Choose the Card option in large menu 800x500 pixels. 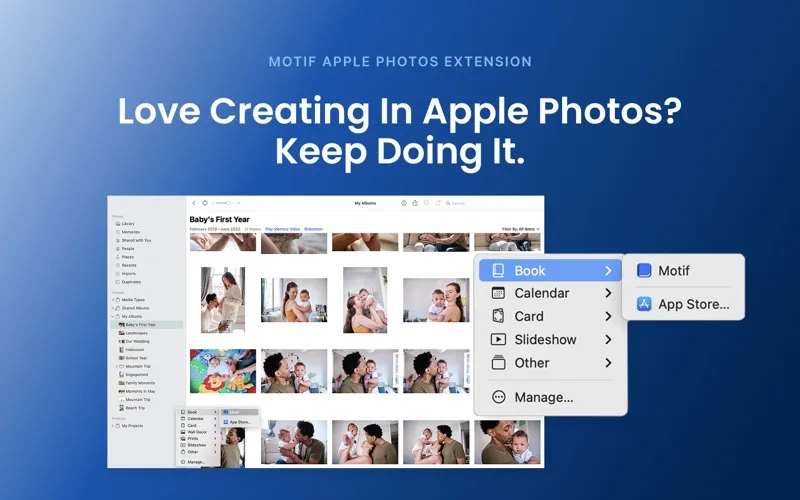click(551, 316)
